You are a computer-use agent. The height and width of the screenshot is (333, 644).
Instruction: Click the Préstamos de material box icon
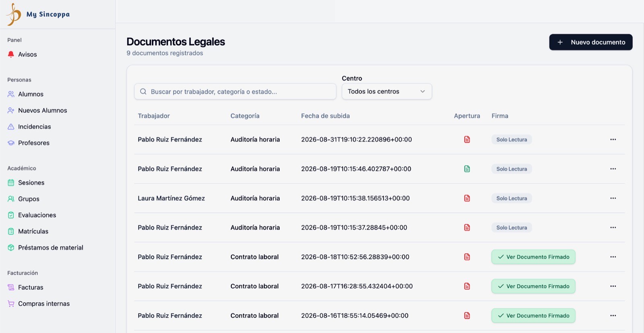[x=11, y=248]
